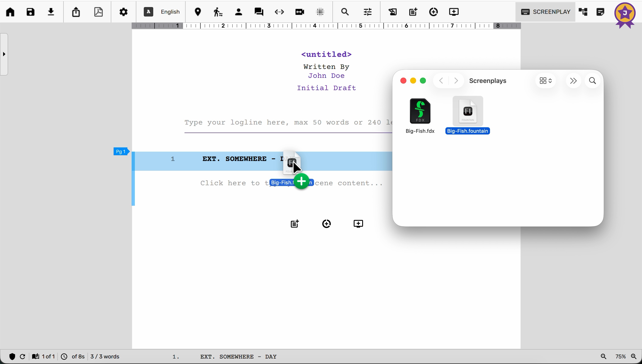The height and width of the screenshot is (364, 642).
Task: Click zoom out magnifier in status bar
Action: click(x=604, y=357)
